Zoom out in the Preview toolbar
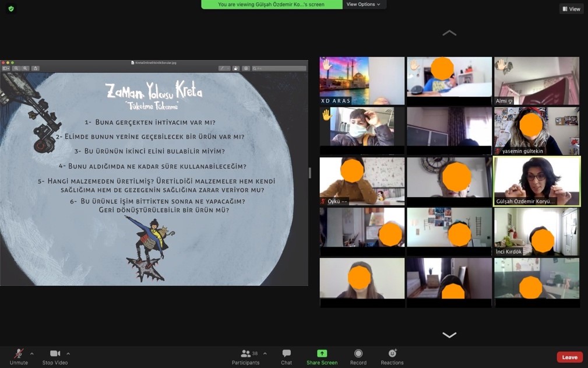 [16, 68]
